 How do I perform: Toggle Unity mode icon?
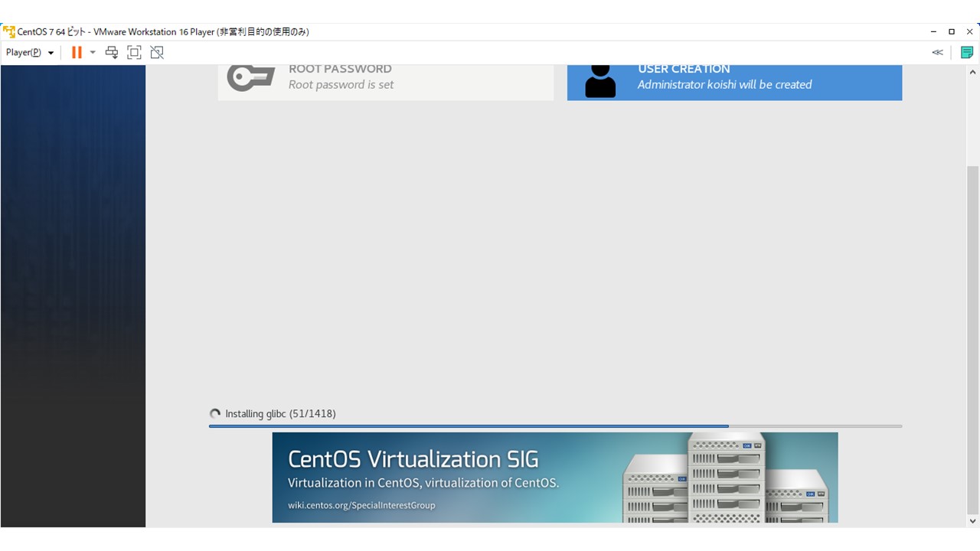point(157,53)
